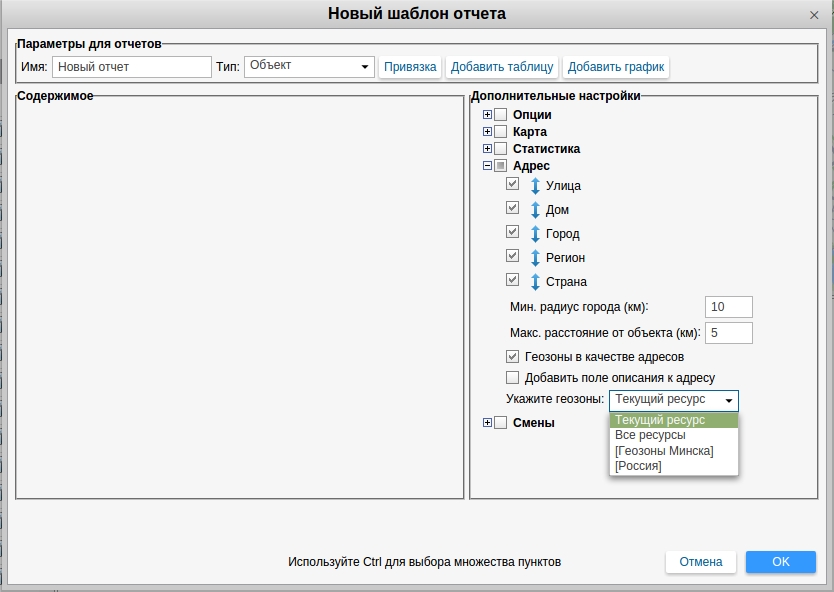
Task: Uncheck the Улица address checkbox
Action: click(x=513, y=185)
